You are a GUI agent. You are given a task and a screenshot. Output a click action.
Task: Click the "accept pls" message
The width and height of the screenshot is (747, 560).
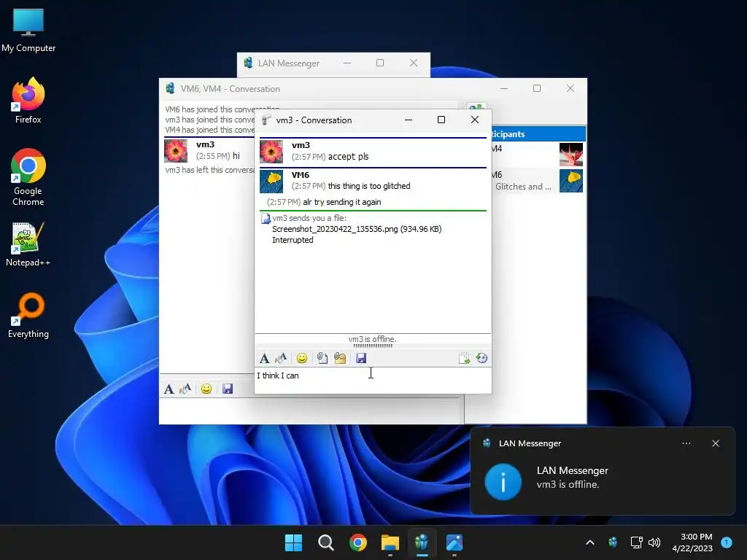[x=348, y=157]
